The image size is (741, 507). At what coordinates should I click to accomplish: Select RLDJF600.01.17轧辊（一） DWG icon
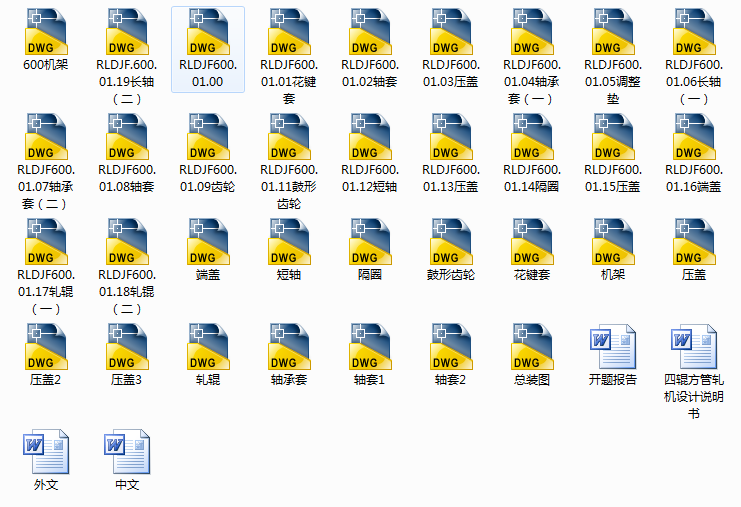tap(46, 241)
